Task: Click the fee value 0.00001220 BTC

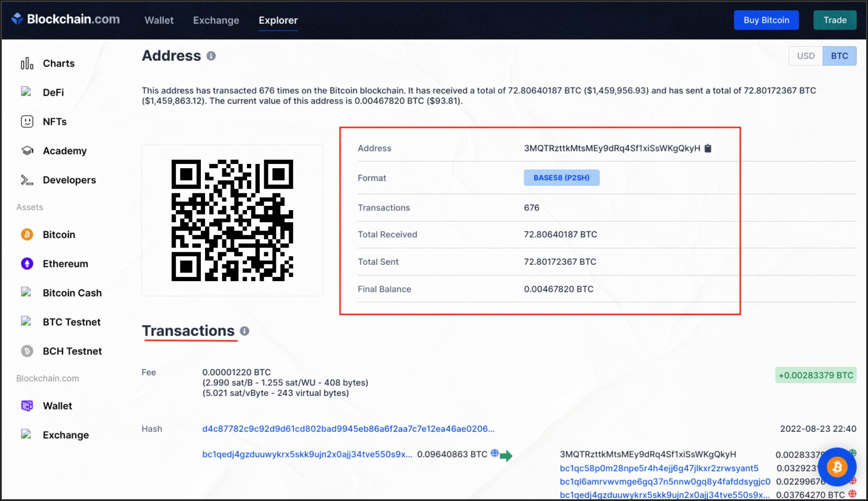Action: pos(236,372)
